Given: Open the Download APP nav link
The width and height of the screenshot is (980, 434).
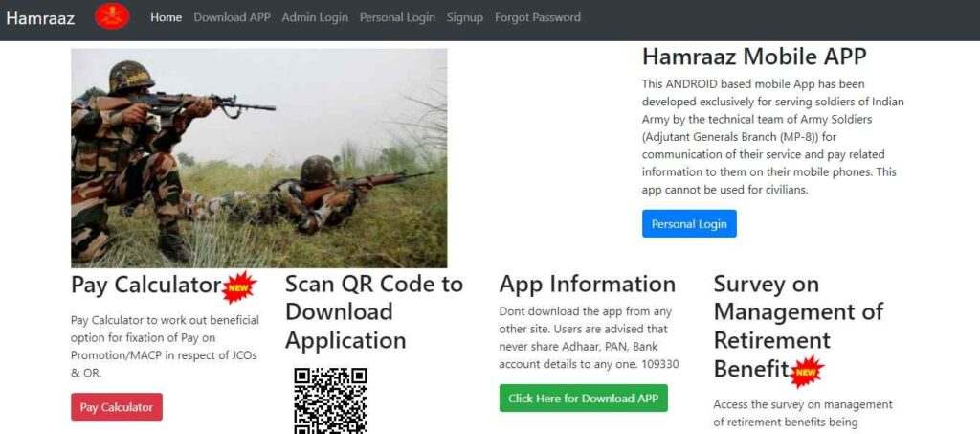Looking at the screenshot, I should (x=232, y=17).
